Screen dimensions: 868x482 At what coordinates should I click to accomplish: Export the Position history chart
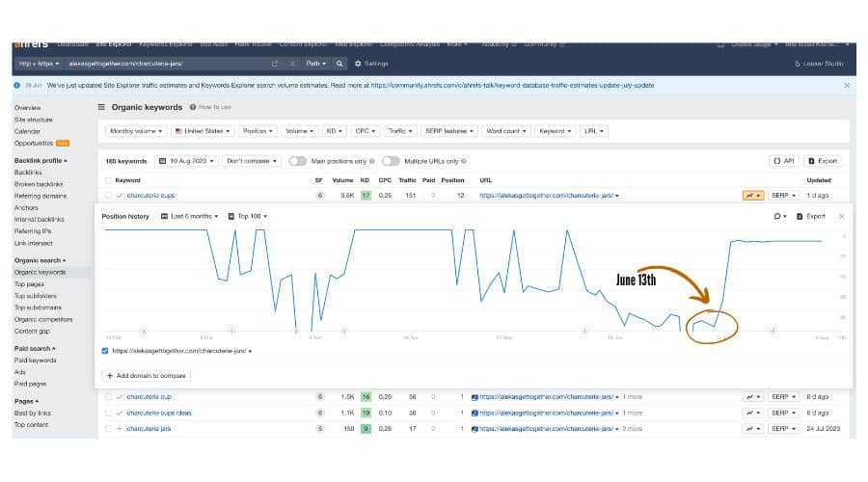pyautogui.click(x=811, y=216)
